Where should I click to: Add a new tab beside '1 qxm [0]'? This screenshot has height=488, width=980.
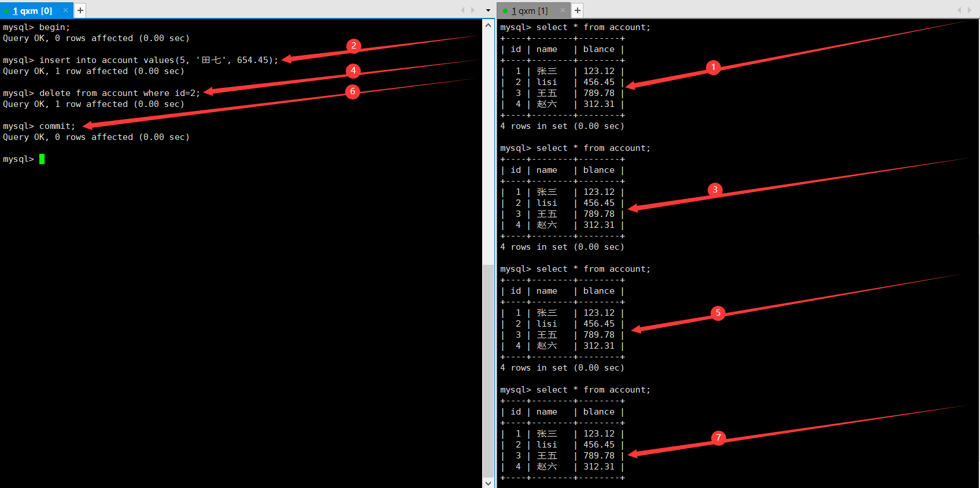point(80,10)
